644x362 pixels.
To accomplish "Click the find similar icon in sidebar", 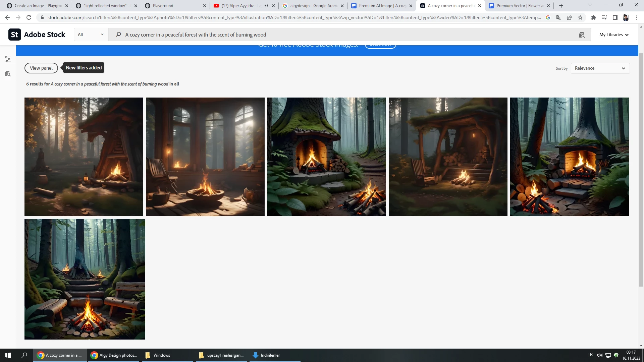I will (8, 74).
